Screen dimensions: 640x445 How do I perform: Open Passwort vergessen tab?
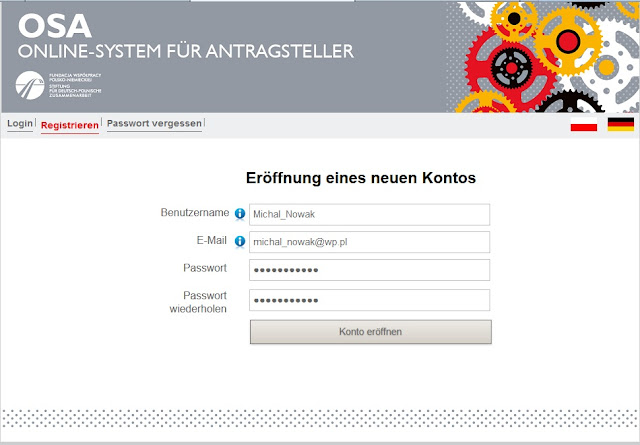[154, 123]
